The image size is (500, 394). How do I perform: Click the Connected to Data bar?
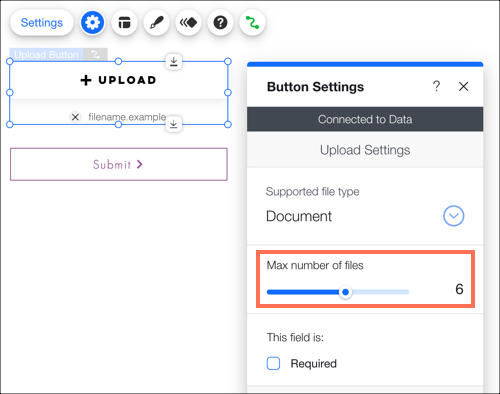coord(365,119)
